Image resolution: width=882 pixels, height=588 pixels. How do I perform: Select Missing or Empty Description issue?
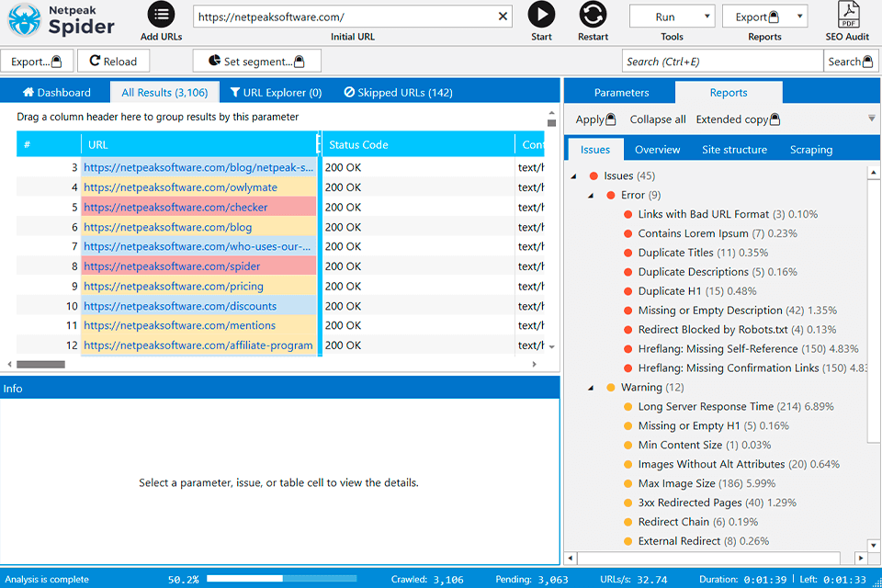point(738,310)
